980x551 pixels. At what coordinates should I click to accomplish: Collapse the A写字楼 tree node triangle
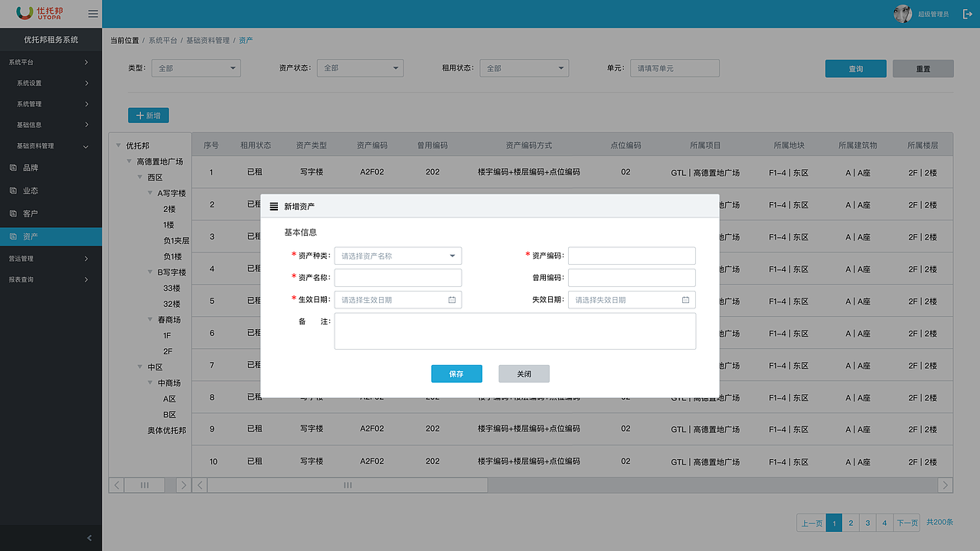tap(151, 194)
